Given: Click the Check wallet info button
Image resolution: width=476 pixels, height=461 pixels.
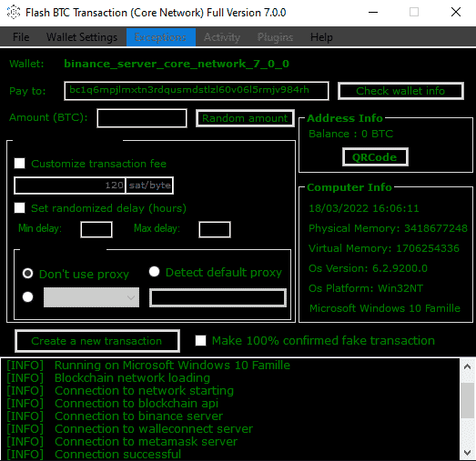Looking at the screenshot, I should [400, 91].
